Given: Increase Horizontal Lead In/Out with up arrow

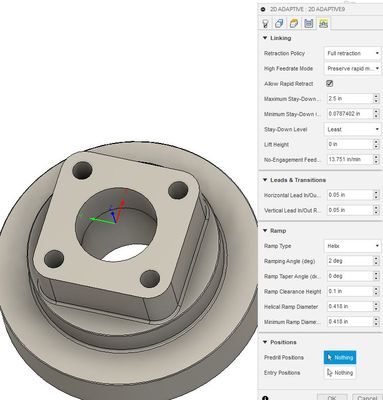Looking at the screenshot, I should [x=376, y=192].
